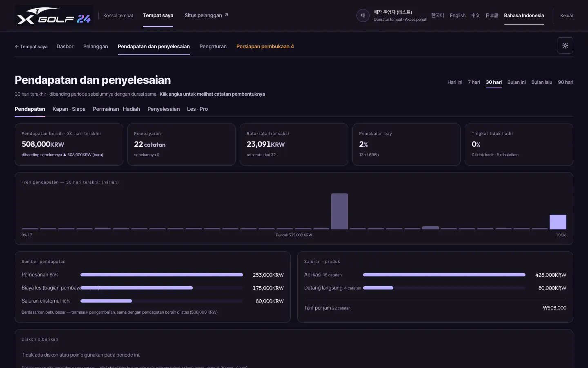Viewport: 588px width, 368px height.
Task: Set the period to Bulan lalu
Action: click(x=542, y=82)
